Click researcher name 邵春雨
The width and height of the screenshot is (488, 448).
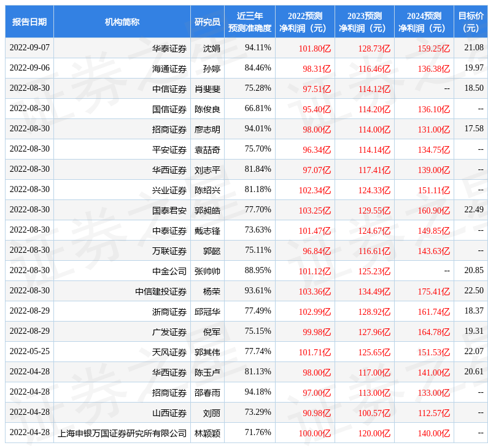click(207, 392)
